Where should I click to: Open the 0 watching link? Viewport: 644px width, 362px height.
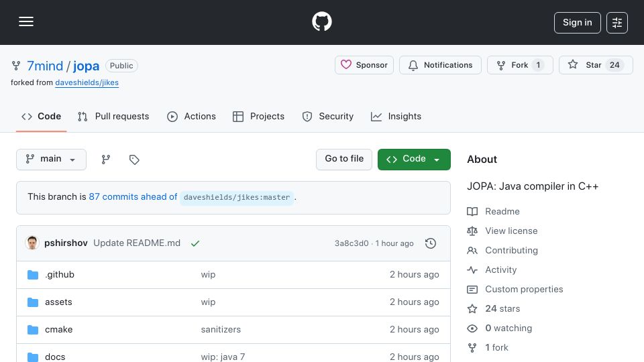click(508, 328)
